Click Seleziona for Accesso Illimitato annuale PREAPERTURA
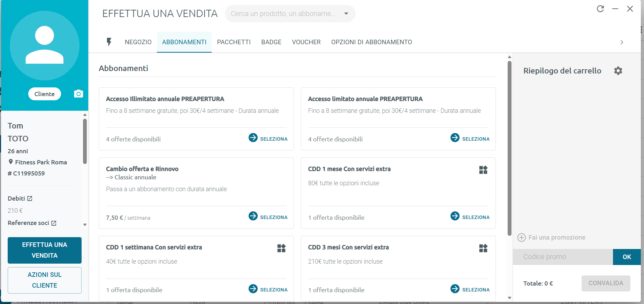 pyautogui.click(x=274, y=139)
